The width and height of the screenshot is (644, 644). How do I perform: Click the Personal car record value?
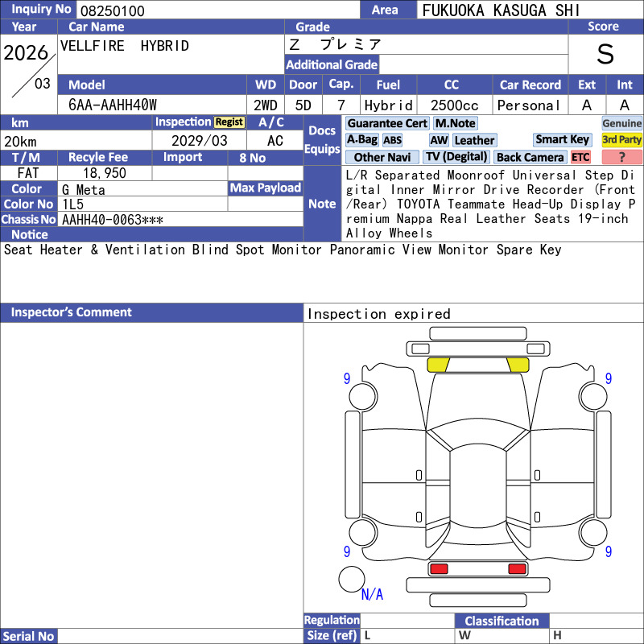tap(529, 105)
